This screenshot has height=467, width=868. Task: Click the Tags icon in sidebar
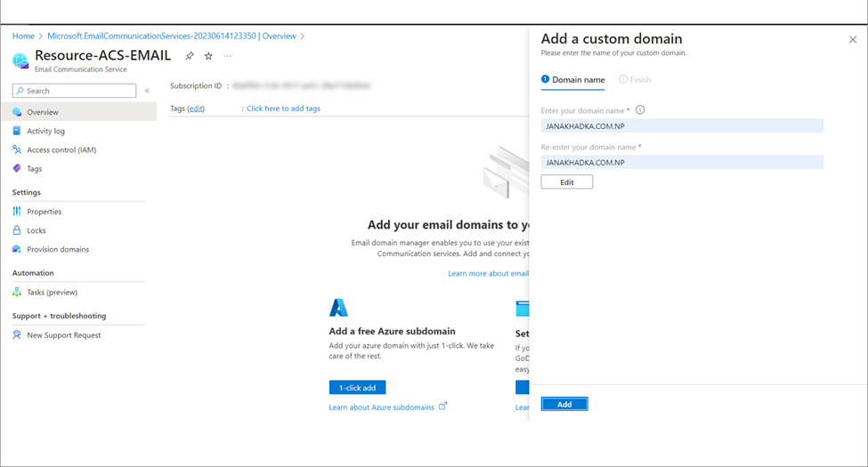[x=17, y=168]
